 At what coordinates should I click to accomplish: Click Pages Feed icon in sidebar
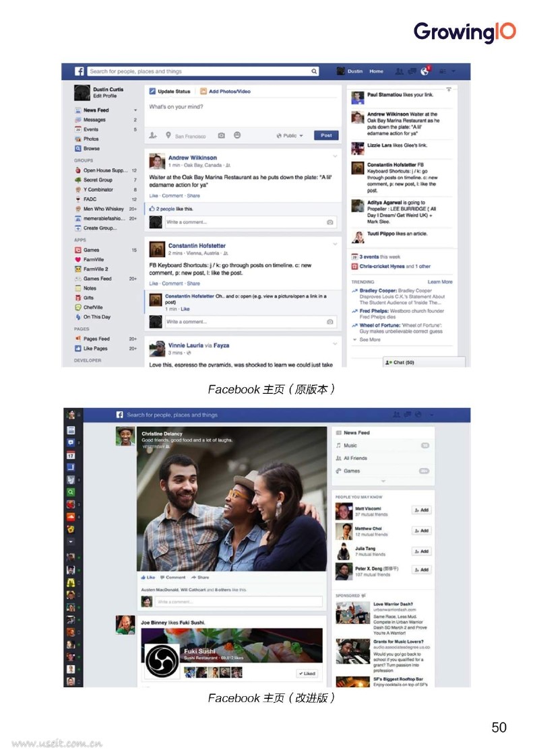coord(77,339)
